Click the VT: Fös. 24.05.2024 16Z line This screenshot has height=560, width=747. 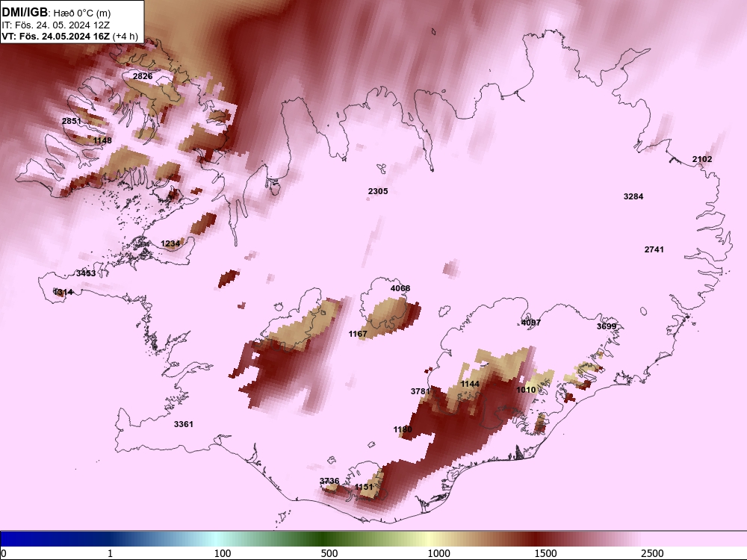(69, 36)
